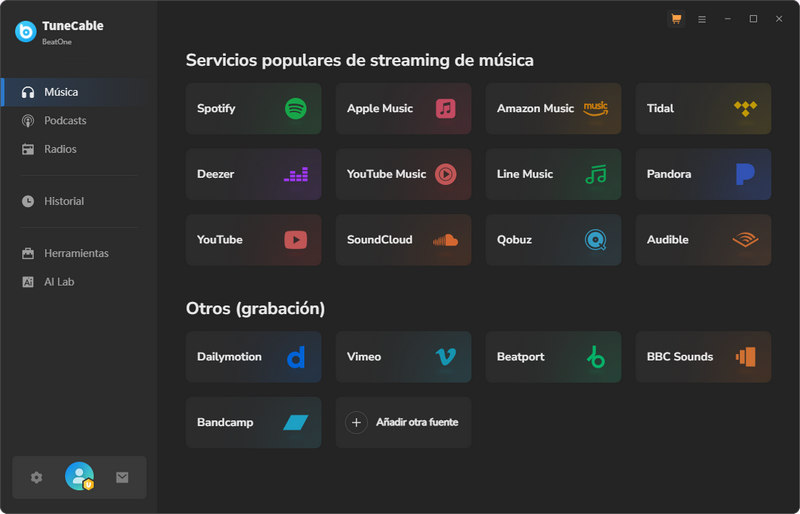Click the user profile avatar icon
This screenshot has width=800, height=514.
point(79,477)
